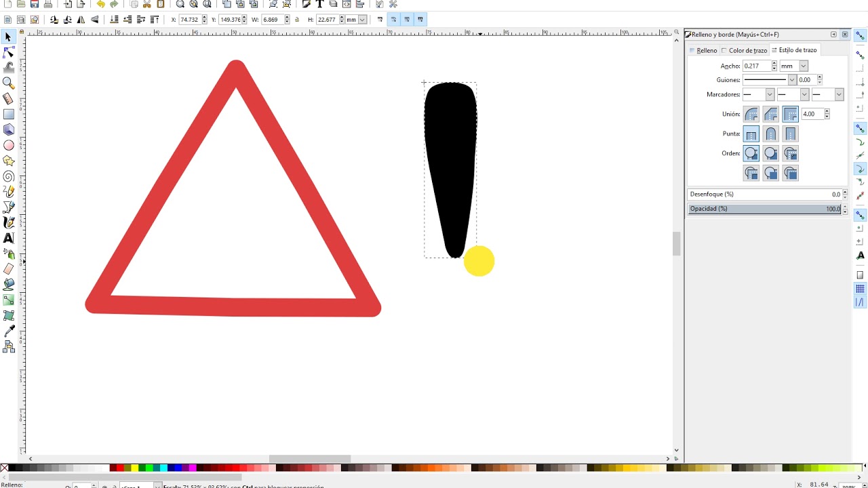Viewport: 868px width, 488px height.
Task: Choose the square cap Punta button
Action: click(x=790, y=134)
